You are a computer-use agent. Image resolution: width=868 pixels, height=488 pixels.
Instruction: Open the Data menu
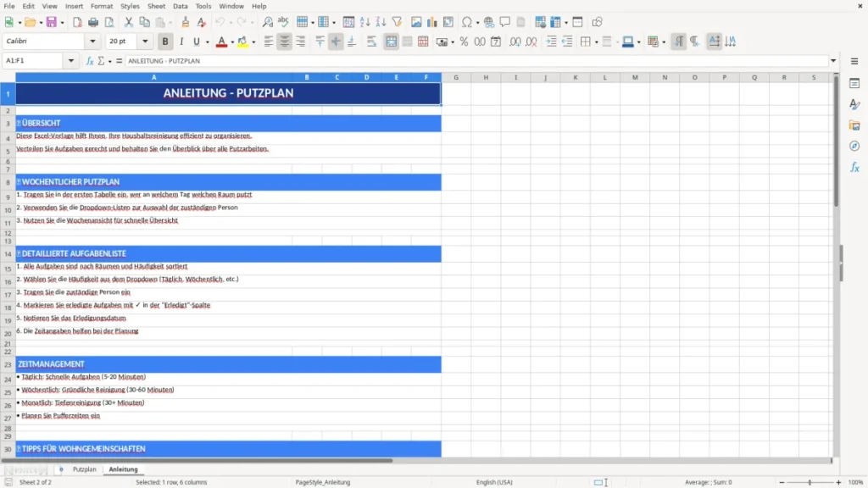click(x=181, y=6)
